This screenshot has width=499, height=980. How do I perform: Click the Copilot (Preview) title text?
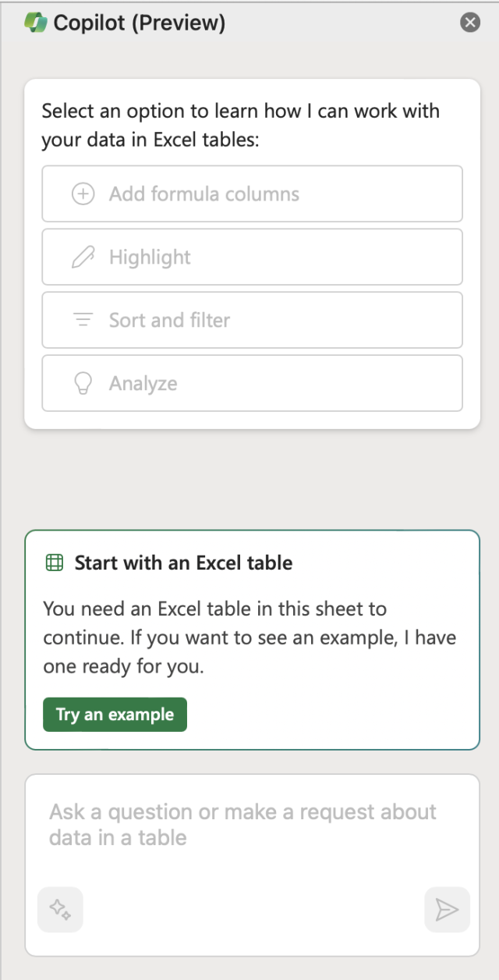[x=140, y=23]
